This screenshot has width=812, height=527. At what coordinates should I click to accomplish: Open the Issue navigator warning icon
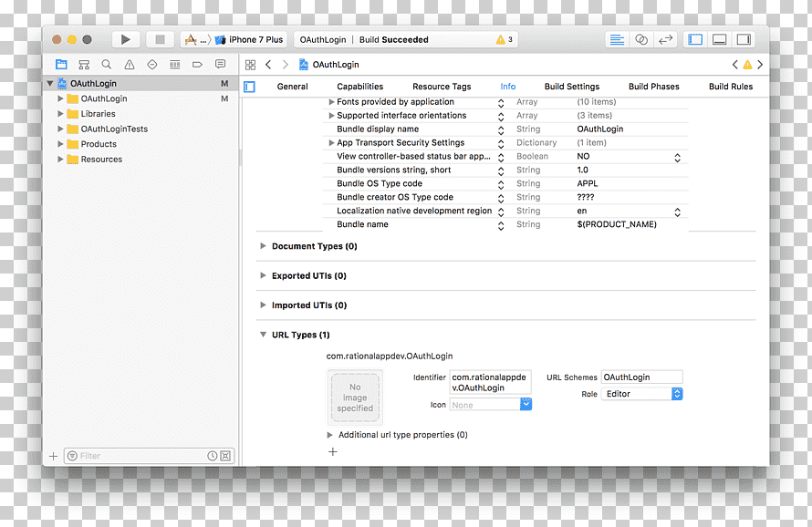point(129,64)
